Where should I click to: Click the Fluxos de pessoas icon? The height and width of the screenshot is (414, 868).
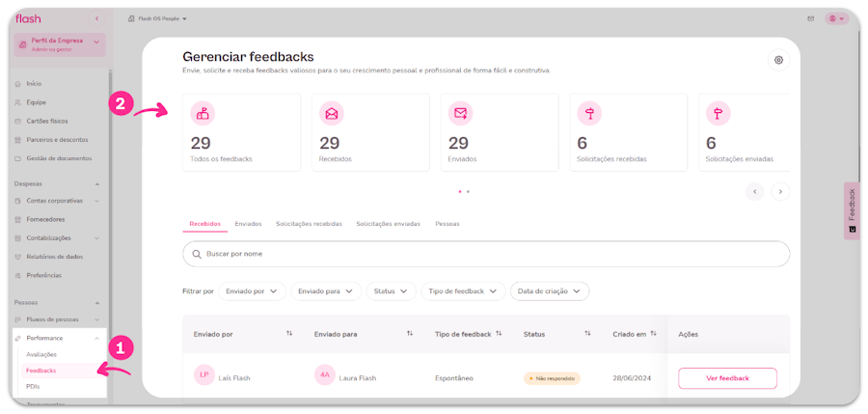pyautogui.click(x=17, y=319)
